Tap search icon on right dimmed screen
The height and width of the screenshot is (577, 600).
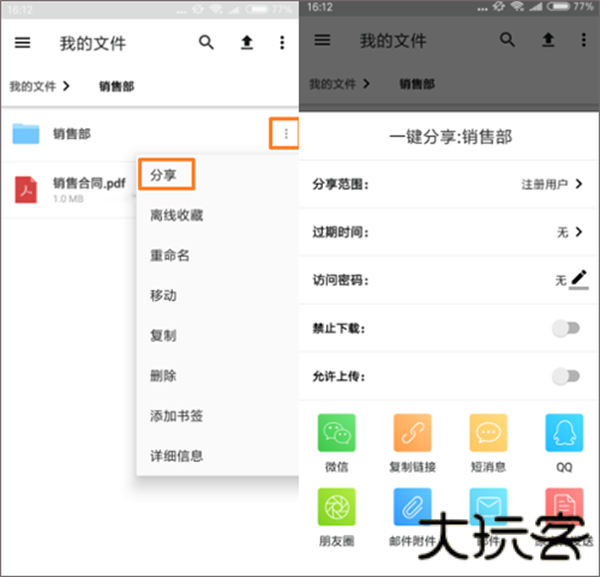tap(507, 39)
